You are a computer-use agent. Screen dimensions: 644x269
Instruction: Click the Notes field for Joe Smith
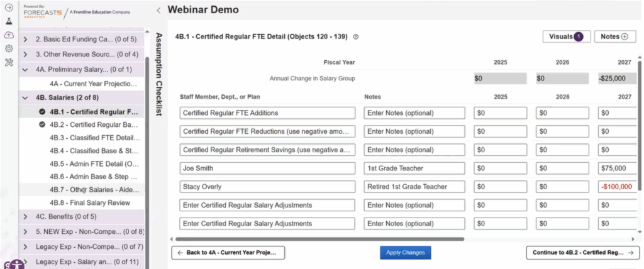click(414, 168)
